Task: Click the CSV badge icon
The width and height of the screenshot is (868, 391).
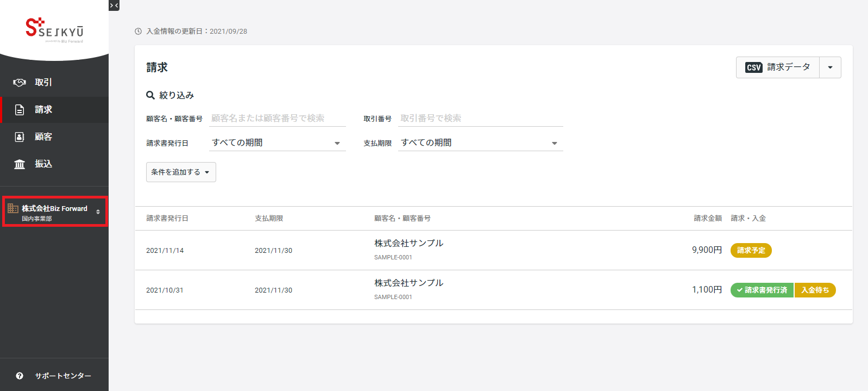Action: [x=754, y=67]
